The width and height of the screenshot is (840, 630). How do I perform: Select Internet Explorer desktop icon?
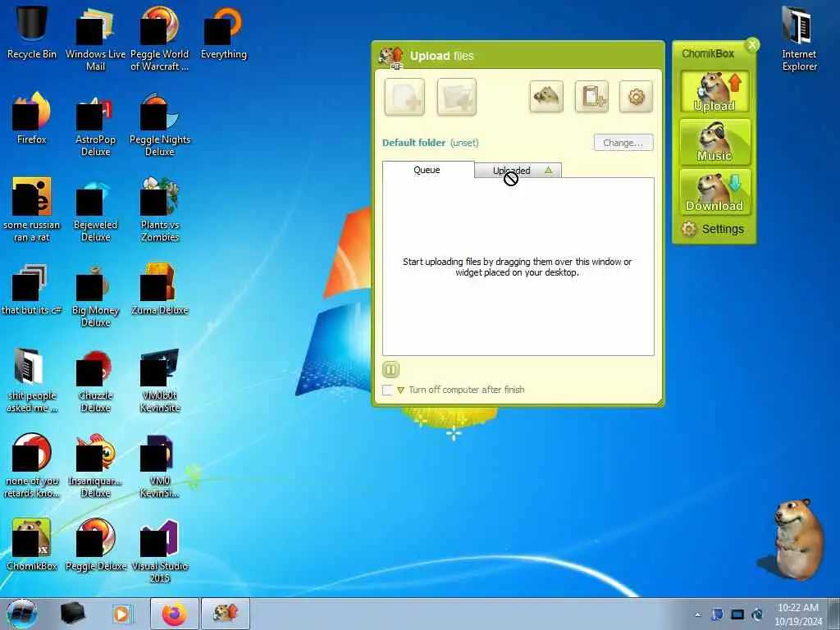click(x=799, y=38)
